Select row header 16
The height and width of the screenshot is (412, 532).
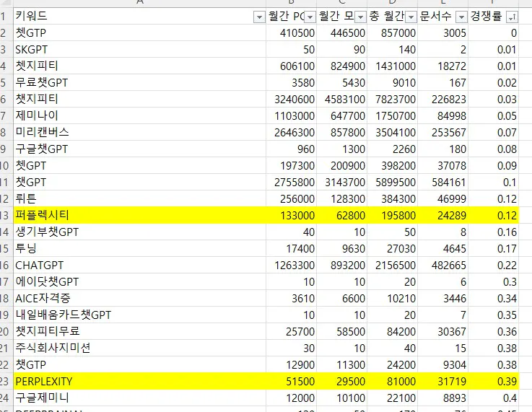point(6,266)
